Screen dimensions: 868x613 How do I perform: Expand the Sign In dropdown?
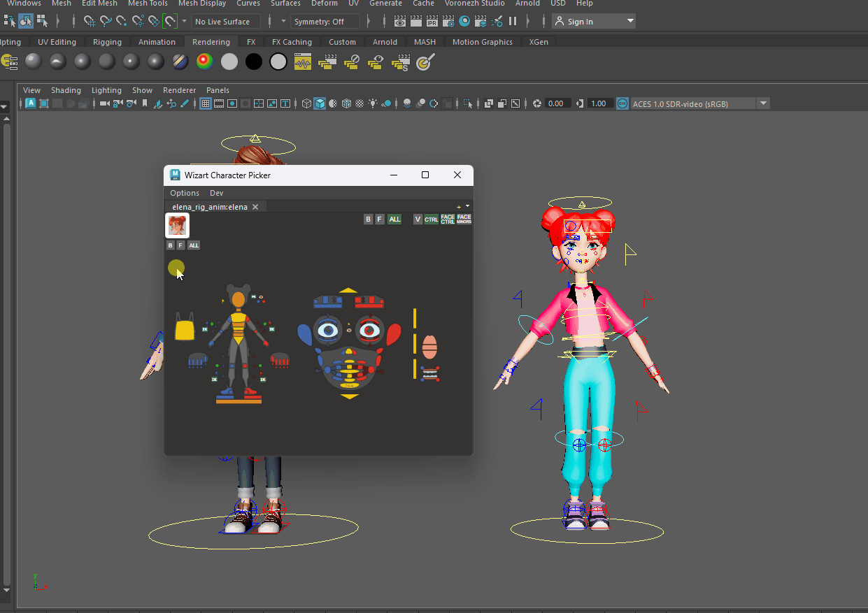click(630, 22)
